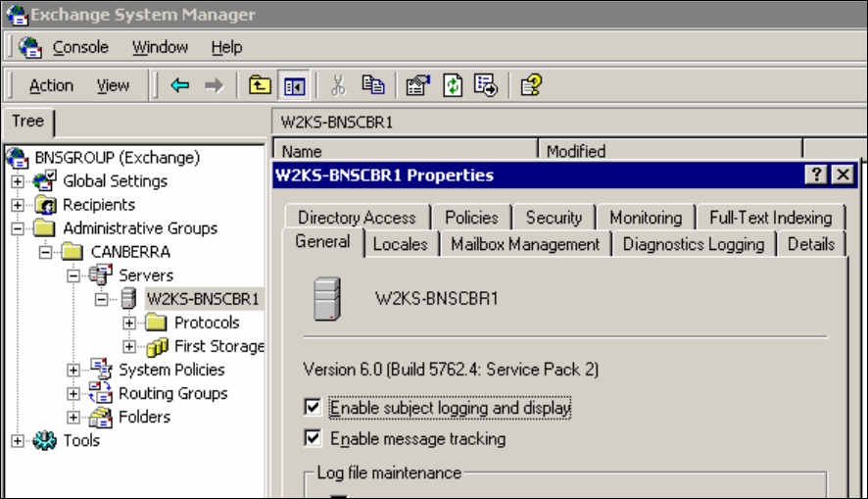868x499 pixels.
Task: Expand the Global Settings node
Action: [x=18, y=181]
